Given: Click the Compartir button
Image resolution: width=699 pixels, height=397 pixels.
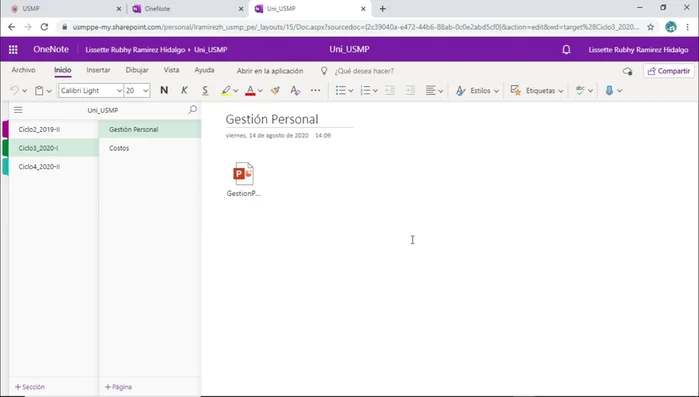Looking at the screenshot, I should click(669, 71).
